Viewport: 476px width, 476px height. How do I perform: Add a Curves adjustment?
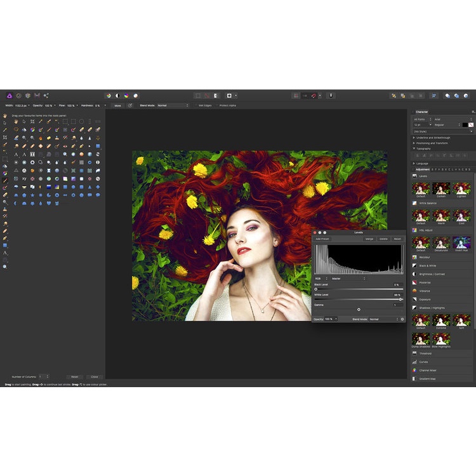423,362
